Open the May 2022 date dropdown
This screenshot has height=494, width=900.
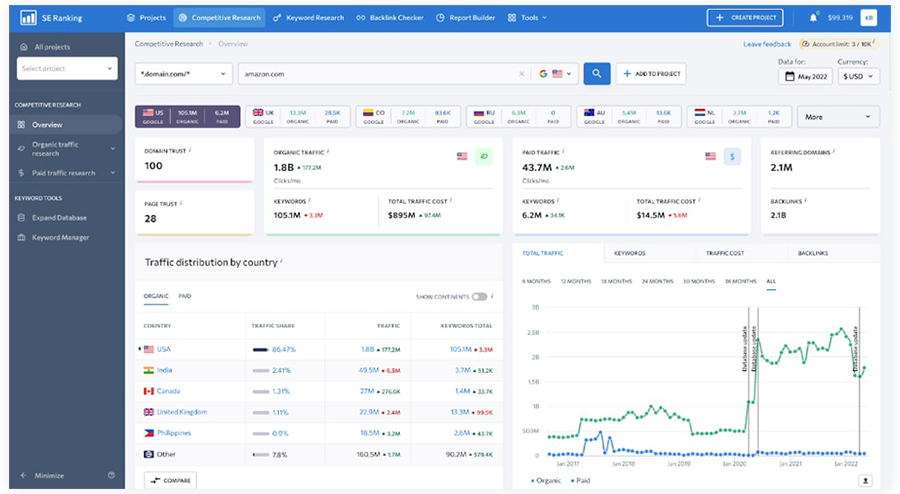pyautogui.click(x=805, y=76)
